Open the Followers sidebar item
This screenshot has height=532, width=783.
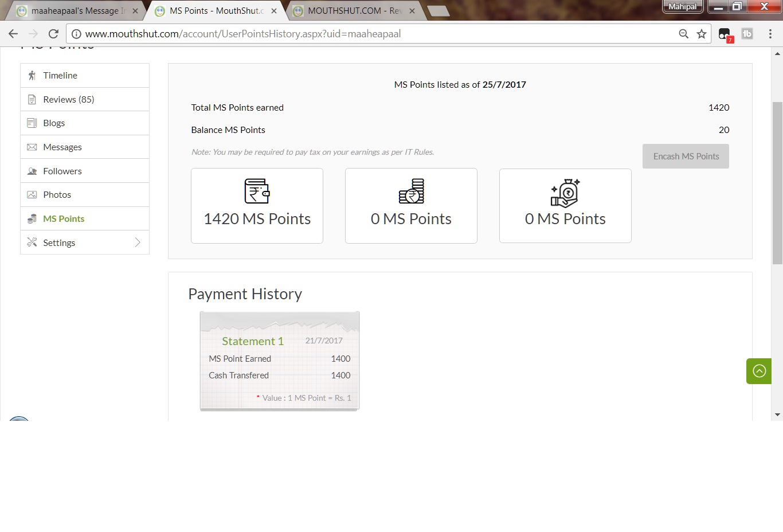(62, 171)
